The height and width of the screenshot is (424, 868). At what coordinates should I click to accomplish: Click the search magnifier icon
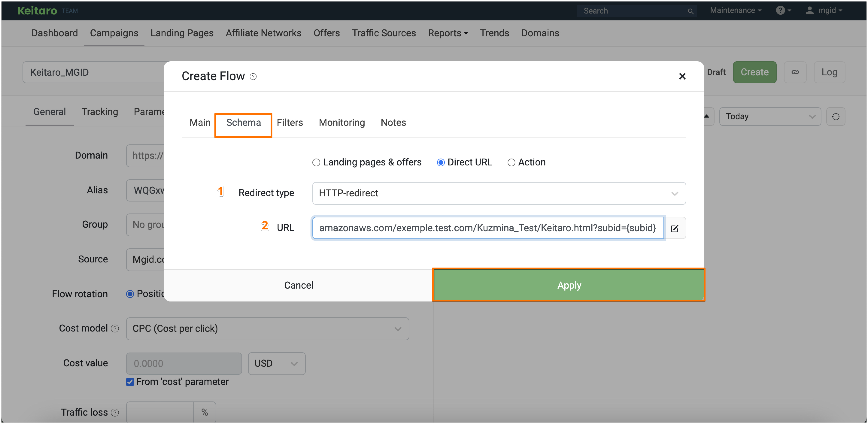click(690, 11)
